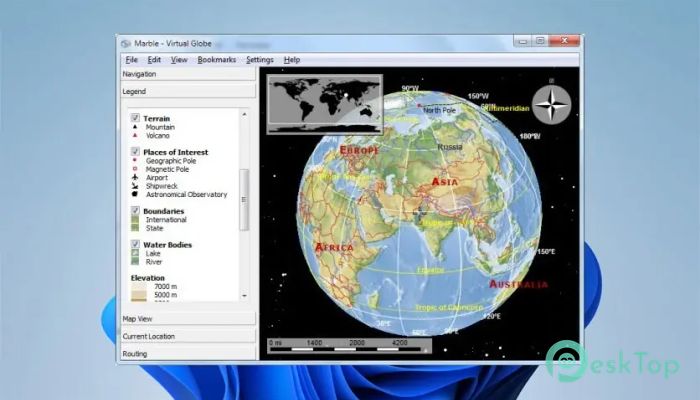This screenshot has height=400, width=700.
Task: Open the Current Location tab
Action: 188,336
